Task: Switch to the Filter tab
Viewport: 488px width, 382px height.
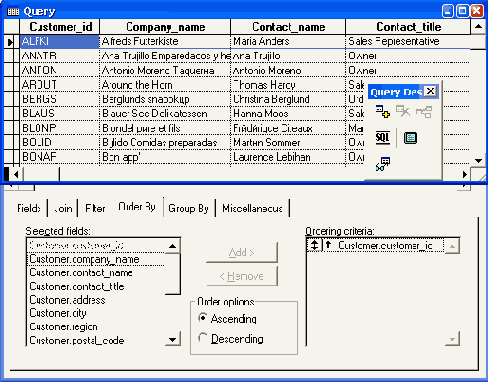Action: (x=95, y=208)
